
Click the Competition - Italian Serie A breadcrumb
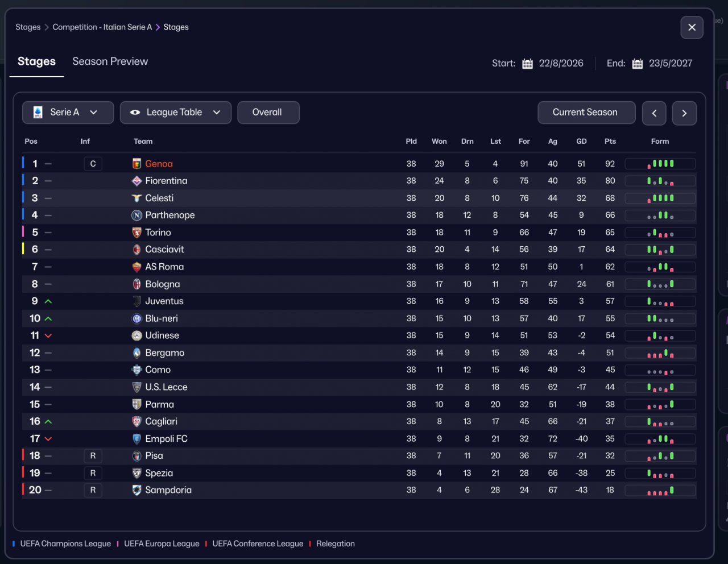pos(102,27)
